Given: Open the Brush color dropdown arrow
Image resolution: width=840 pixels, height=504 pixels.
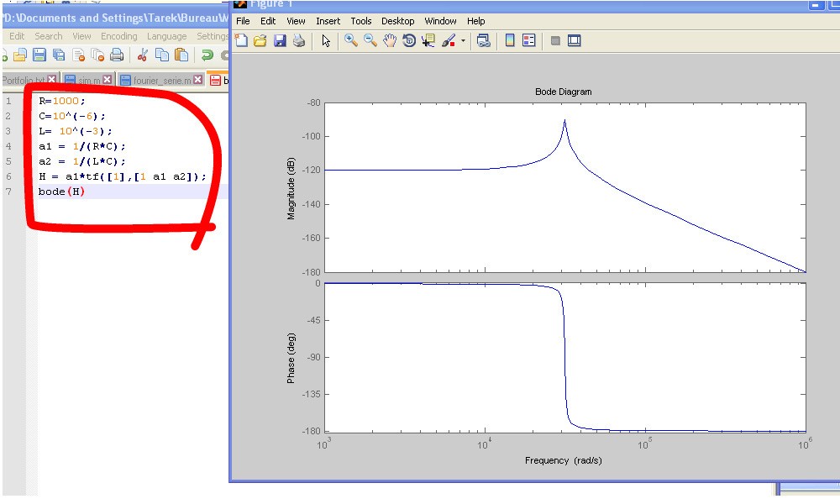Looking at the screenshot, I should (463, 40).
